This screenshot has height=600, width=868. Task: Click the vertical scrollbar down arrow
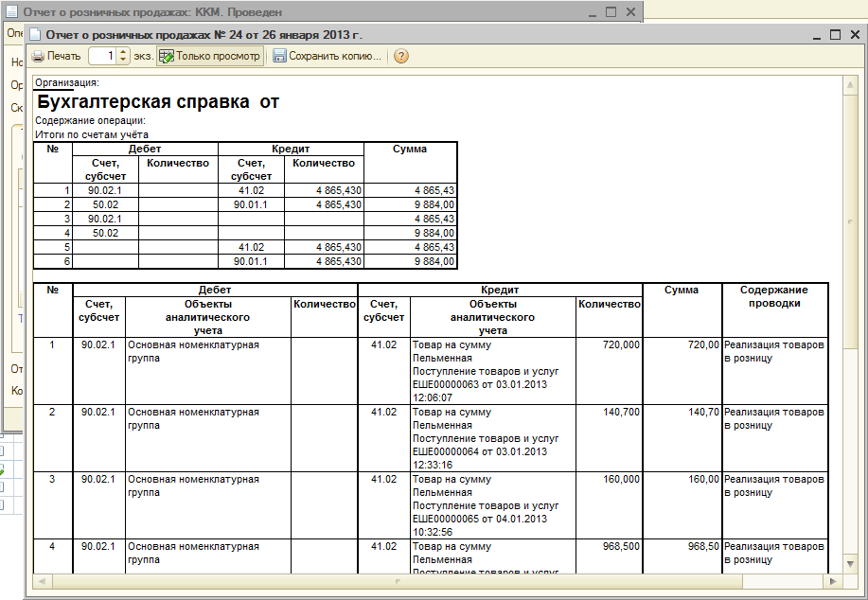[x=850, y=564]
